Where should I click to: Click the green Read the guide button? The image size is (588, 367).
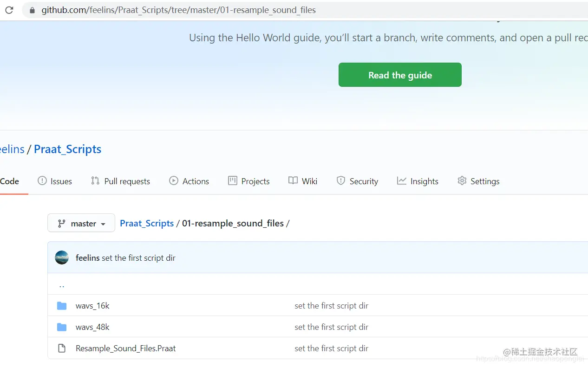pyautogui.click(x=400, y=75)
